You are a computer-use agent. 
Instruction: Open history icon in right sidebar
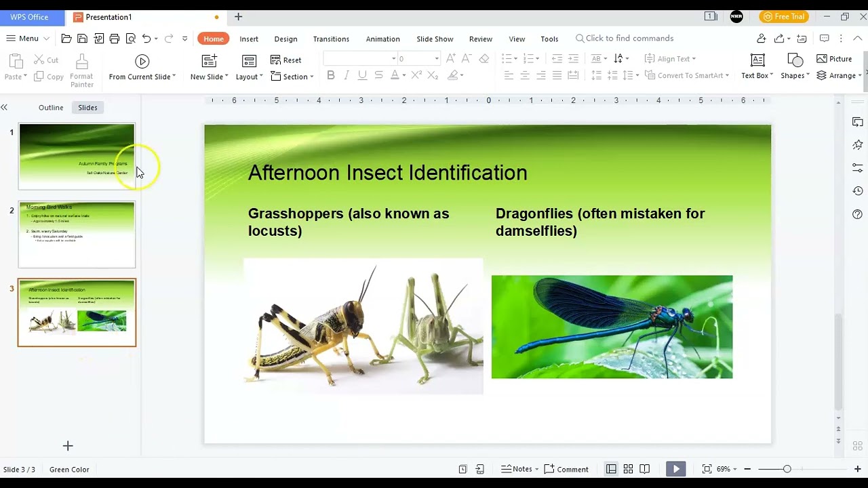tap(858, 191)
